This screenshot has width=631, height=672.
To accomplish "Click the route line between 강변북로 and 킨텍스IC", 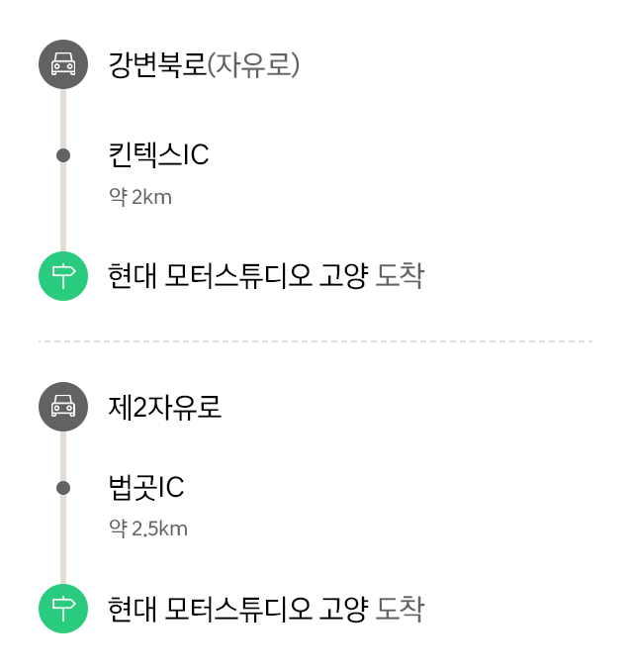I will pos(63,119).
